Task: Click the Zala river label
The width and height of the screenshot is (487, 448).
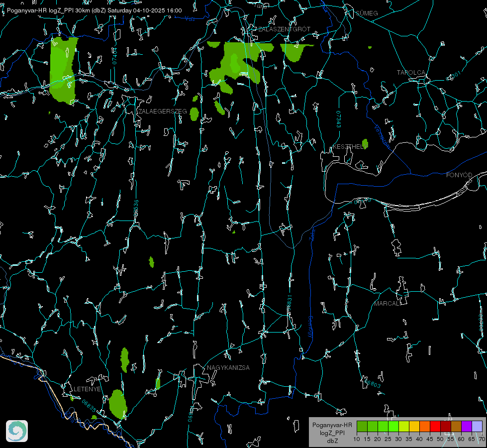Action: coord(312,234)
